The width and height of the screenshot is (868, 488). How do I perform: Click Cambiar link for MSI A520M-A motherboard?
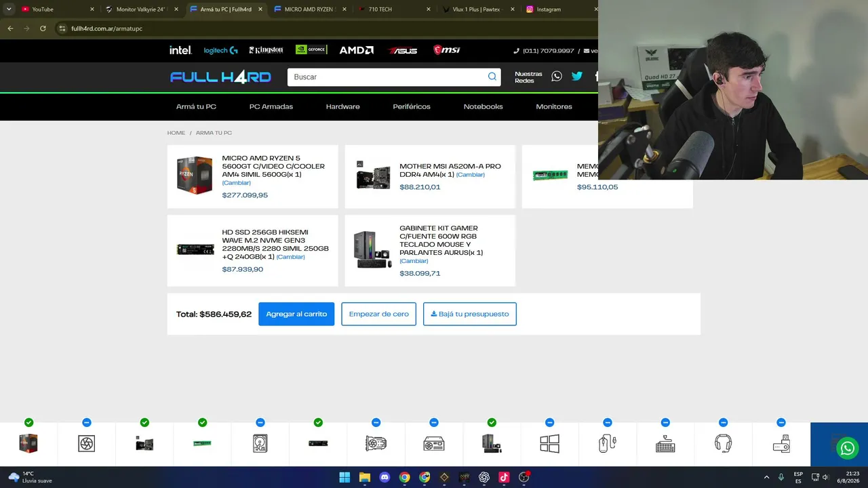tap(471, 175)
